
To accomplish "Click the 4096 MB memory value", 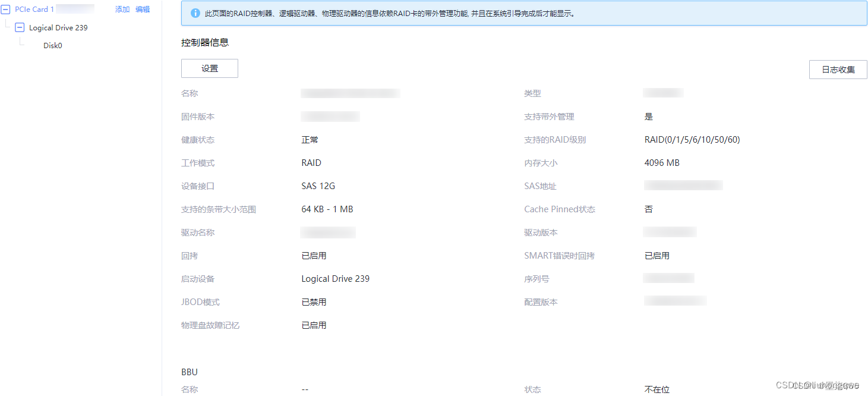I will 662,163.
